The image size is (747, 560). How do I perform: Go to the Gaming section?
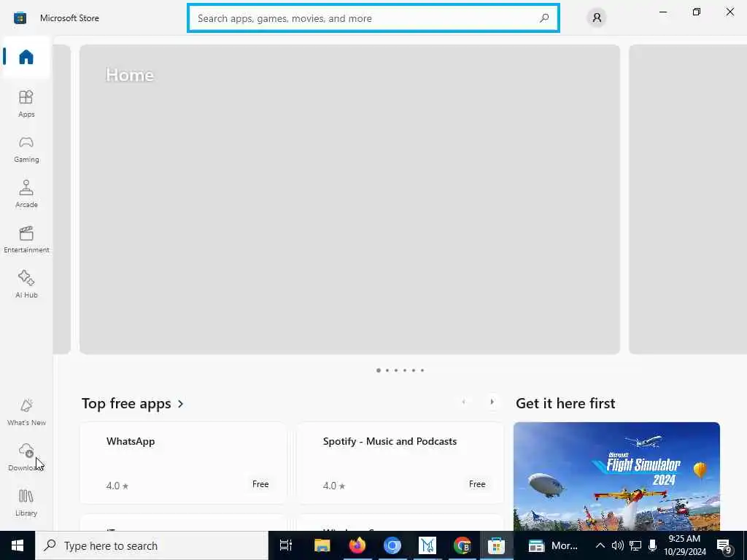click(26, 149)
